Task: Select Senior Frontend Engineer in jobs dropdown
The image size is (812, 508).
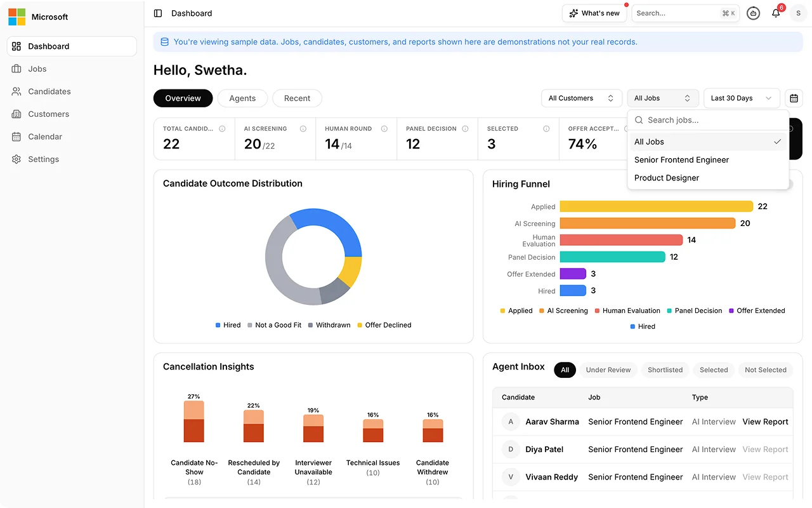Action: click(708, 160)
